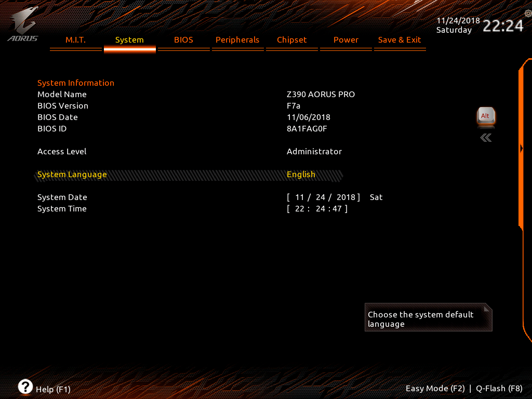Viewport: 532px width, 399px height.
Task: Select the System Date month field
Action: [x=300, y=197]
